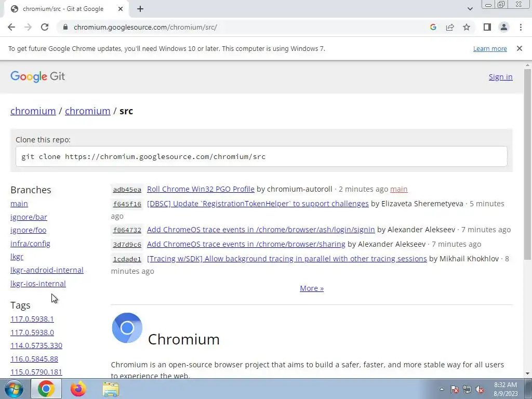532x399 pixels.
Task: Open the Learn more link
Action: click(x=490, y=48)
